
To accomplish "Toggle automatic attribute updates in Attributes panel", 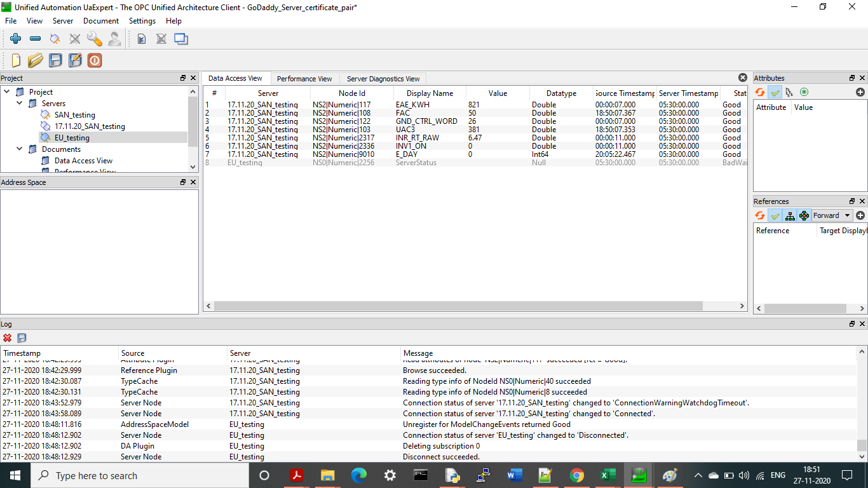I will 775,91.
